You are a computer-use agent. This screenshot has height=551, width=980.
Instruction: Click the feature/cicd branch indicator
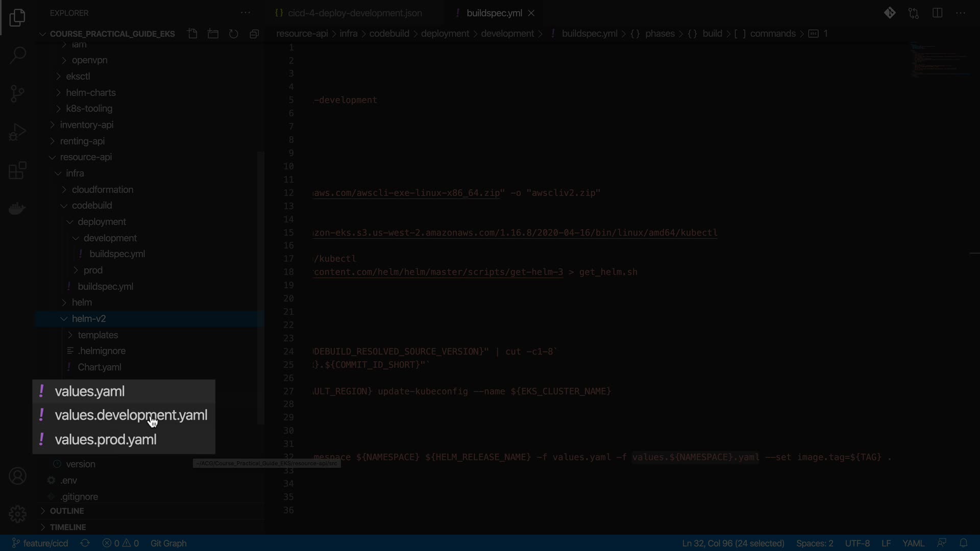41,543
